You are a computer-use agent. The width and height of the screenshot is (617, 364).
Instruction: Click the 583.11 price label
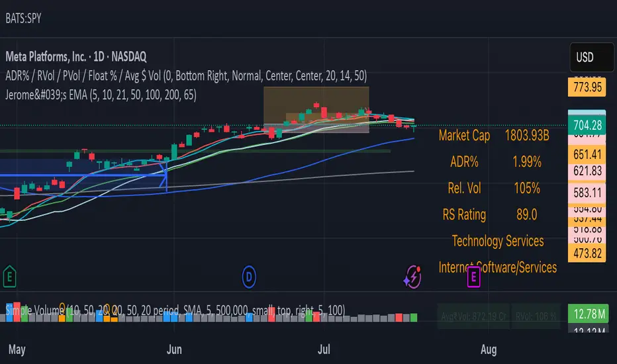pos(587,193)
